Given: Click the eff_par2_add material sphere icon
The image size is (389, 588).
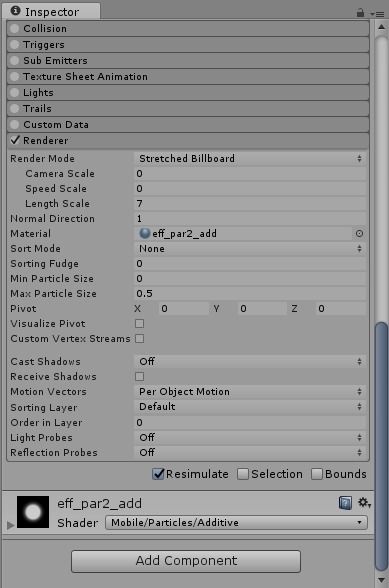Looking at the screenshot, I should point(144,233).
